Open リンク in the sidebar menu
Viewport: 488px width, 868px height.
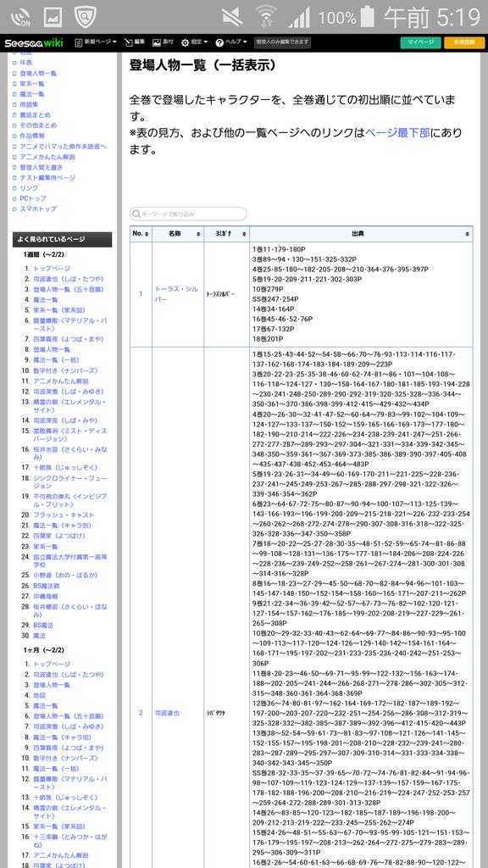(30, 188)
